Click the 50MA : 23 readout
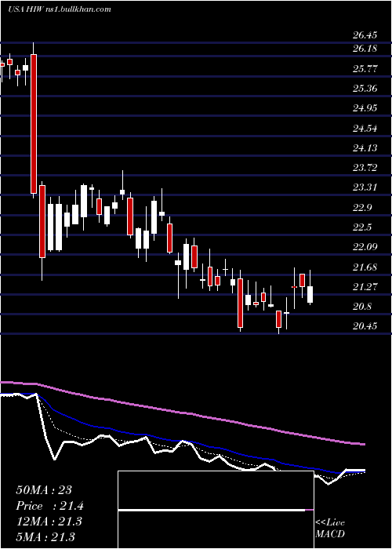 (44, 490)
